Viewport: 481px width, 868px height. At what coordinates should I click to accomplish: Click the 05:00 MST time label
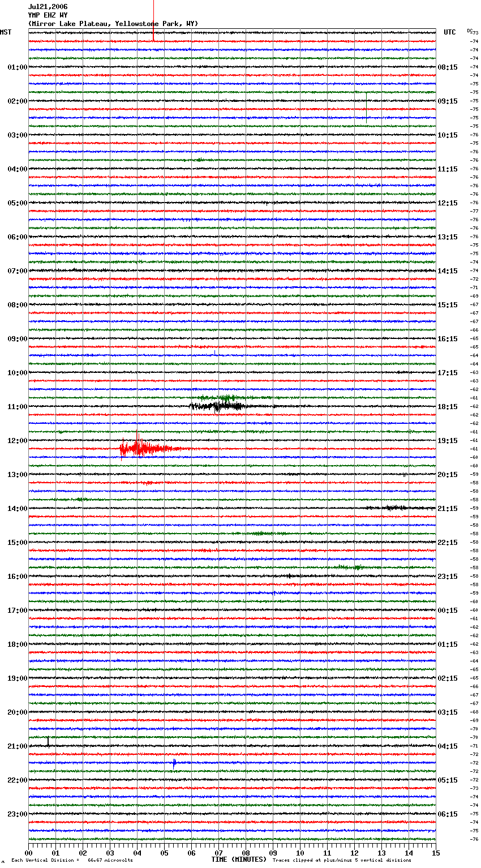[18, 203]
